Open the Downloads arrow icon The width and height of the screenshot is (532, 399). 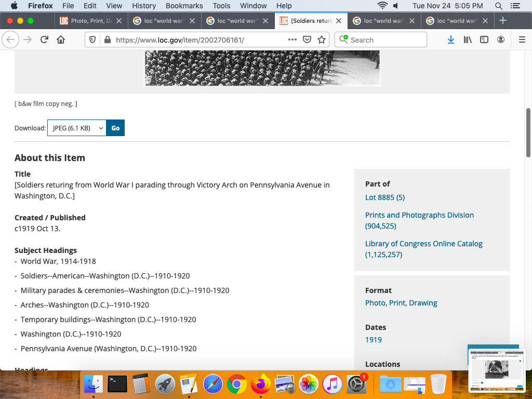coord(451,40)
